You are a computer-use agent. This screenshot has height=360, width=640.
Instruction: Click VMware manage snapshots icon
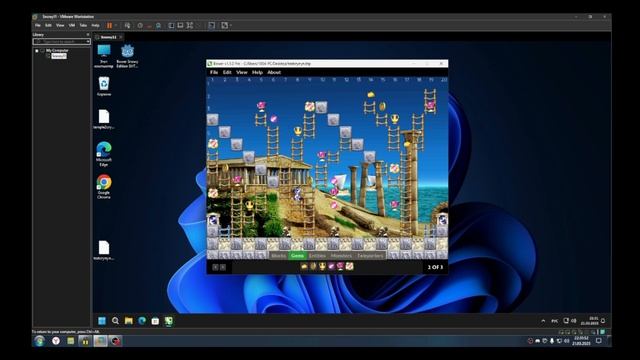[x=158, y=25]
